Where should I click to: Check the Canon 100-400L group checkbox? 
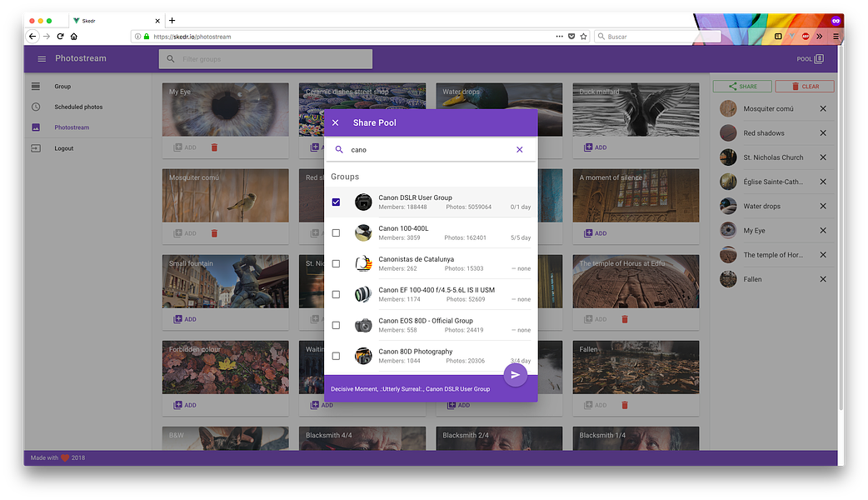coord(336,233)
